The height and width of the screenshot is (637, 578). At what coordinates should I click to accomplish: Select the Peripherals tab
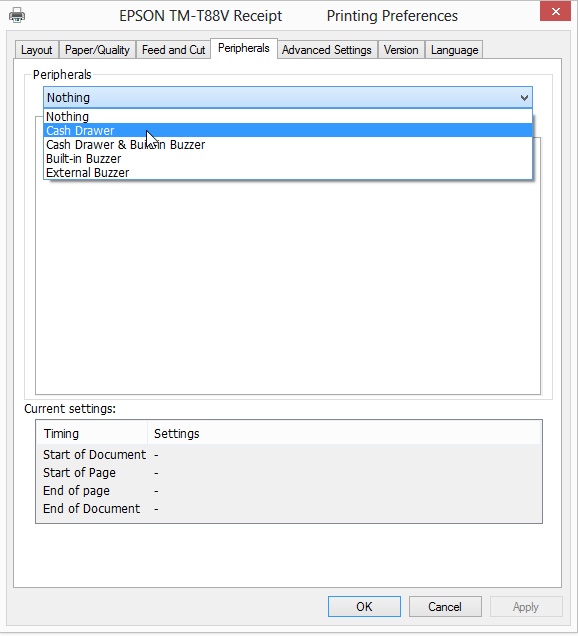[244, 48]
